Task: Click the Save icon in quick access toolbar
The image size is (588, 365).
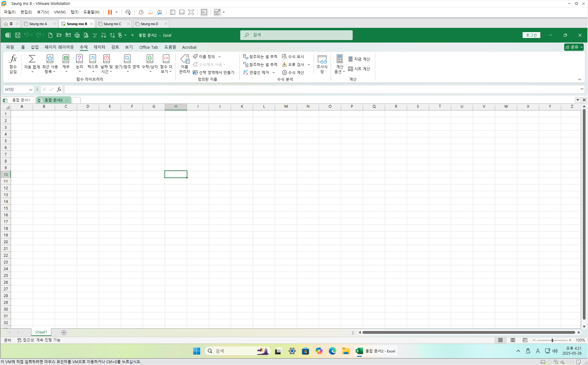Action: click(18, 35)
